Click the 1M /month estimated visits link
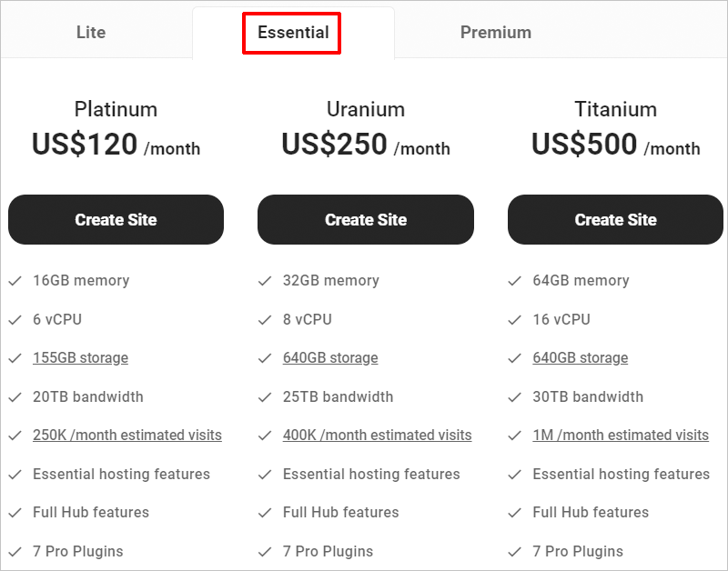Image resolution: width=728 pixels, height=571 pixels. (621, 435)
